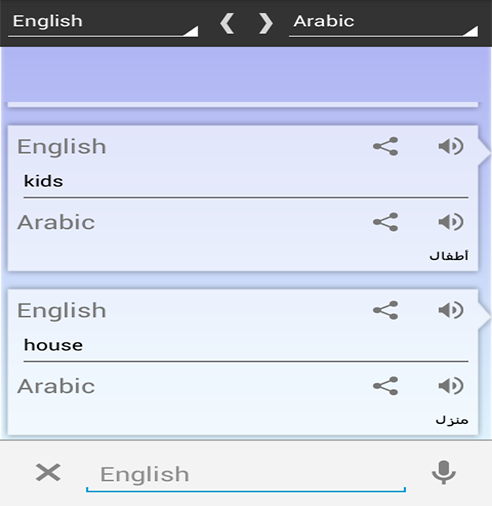This screenshot has width=492, height=506.
Task: Open the Arabic target language dropdown
Action: (x=383, y=24)
